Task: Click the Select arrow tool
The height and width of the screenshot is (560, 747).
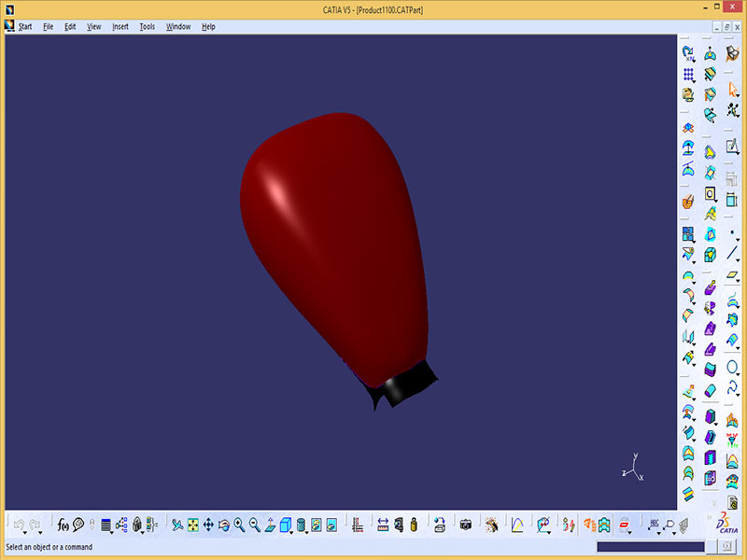Action: coord(733,91)
